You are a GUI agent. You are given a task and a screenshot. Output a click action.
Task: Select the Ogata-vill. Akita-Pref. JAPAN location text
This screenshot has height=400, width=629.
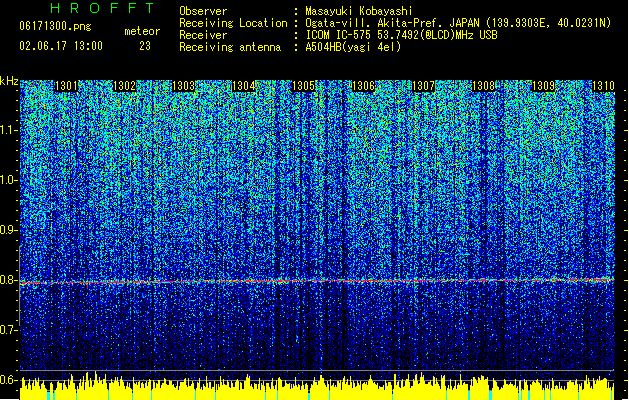click(458, 23)
